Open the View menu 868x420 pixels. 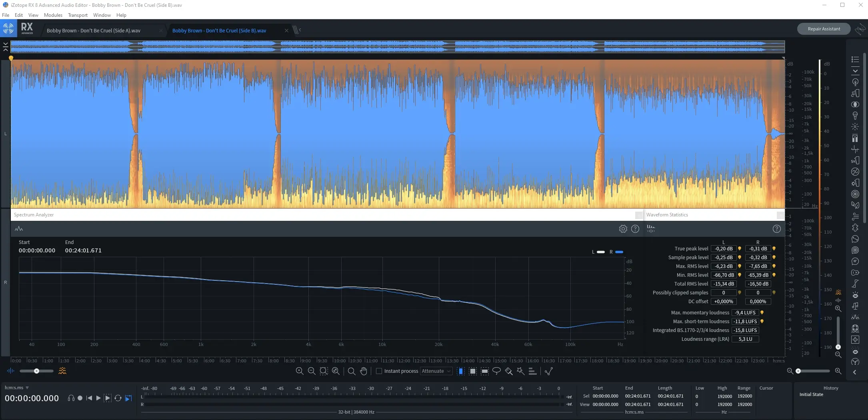pos(33,15)
